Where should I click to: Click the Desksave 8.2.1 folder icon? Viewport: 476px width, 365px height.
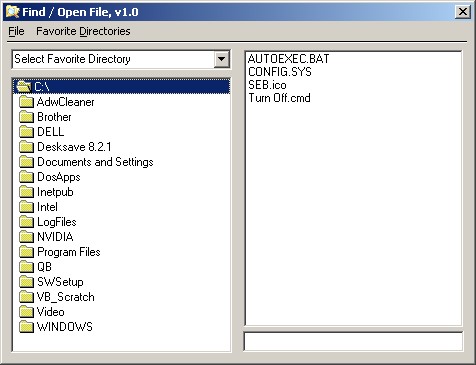[x=26, y=147]
